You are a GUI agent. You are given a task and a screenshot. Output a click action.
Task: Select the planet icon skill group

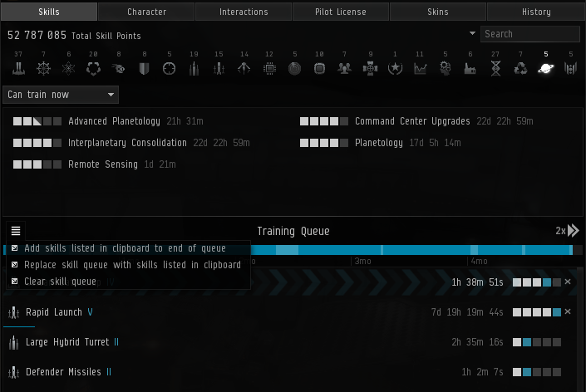pos(545,68)
